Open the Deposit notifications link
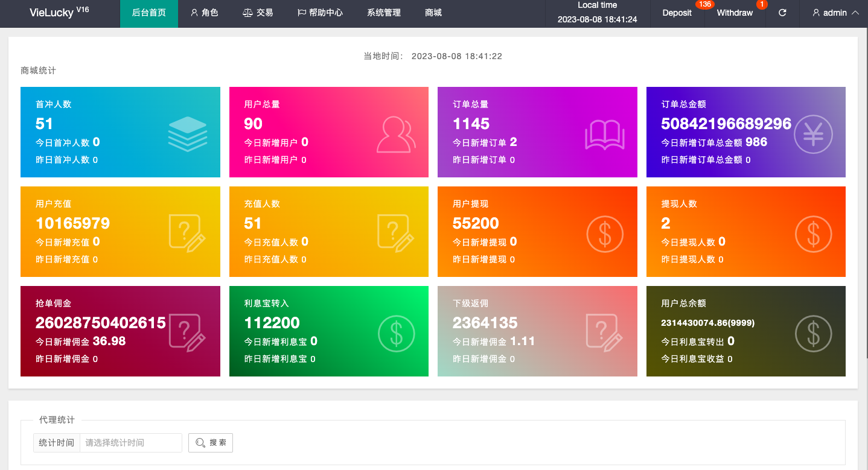Image resolution: width=868 pixels, height=470 pixels. (677, 13)
